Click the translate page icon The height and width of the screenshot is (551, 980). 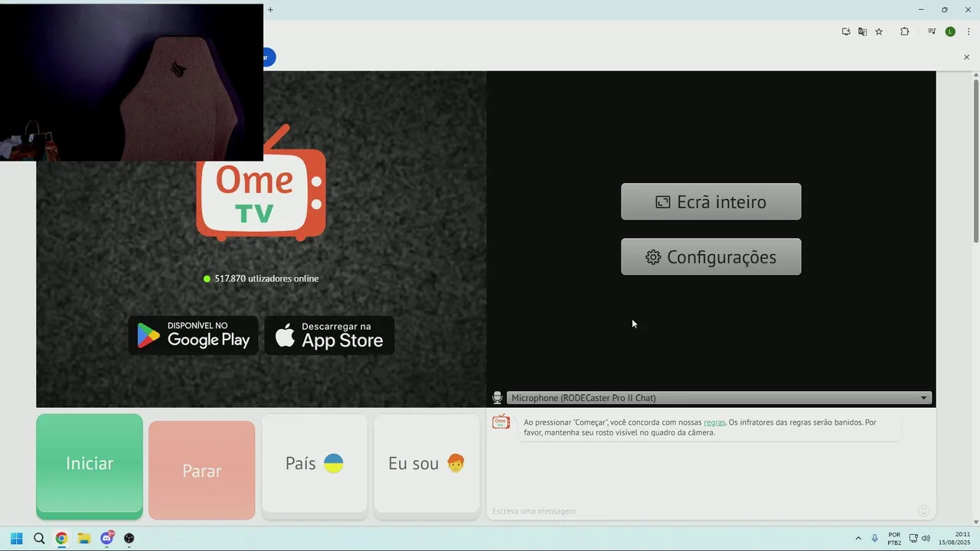(x=862, y=31)
